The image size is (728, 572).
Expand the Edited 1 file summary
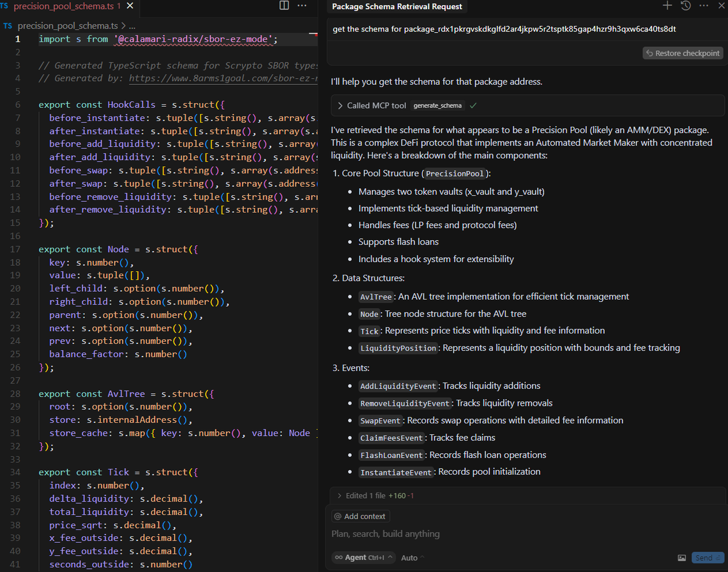pyautogui.click(x=528, y=496)
